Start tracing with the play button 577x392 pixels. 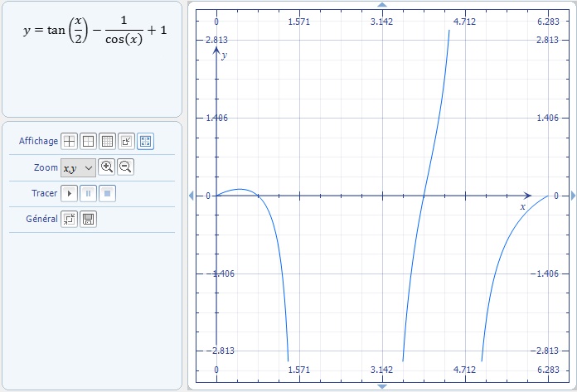(70, 193)
